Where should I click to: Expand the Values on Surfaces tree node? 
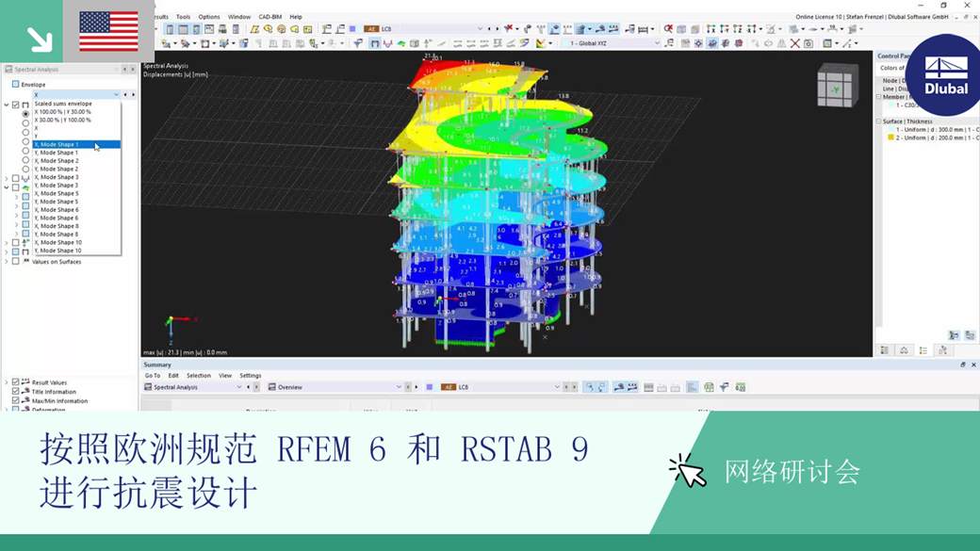pos(7,262)
